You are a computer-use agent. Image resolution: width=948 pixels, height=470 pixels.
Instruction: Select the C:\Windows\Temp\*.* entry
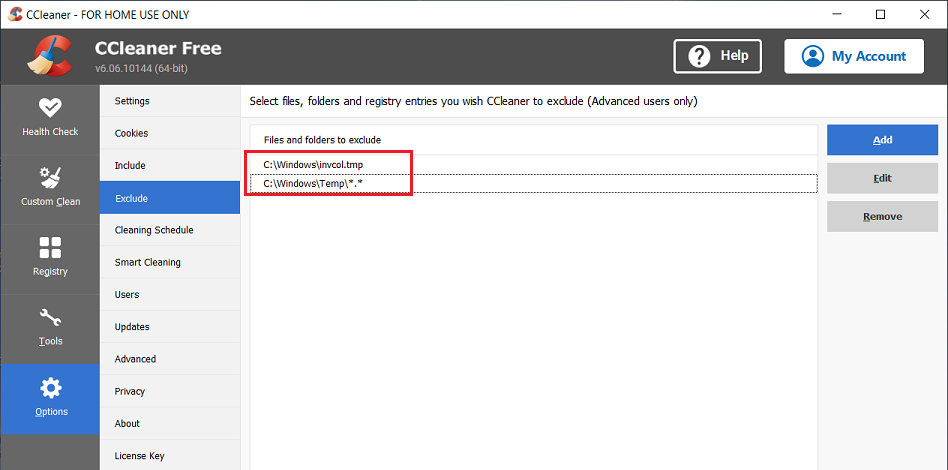point(313,184)
